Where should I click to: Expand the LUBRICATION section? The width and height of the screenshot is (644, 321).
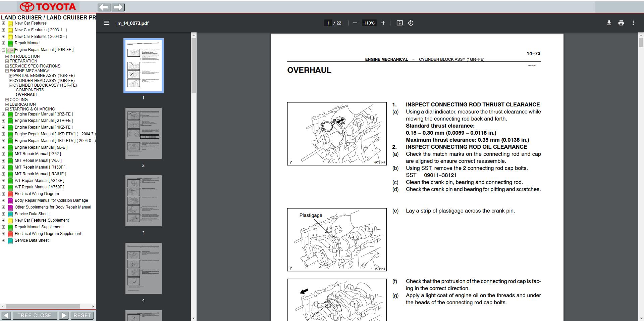tap(7, 104)
